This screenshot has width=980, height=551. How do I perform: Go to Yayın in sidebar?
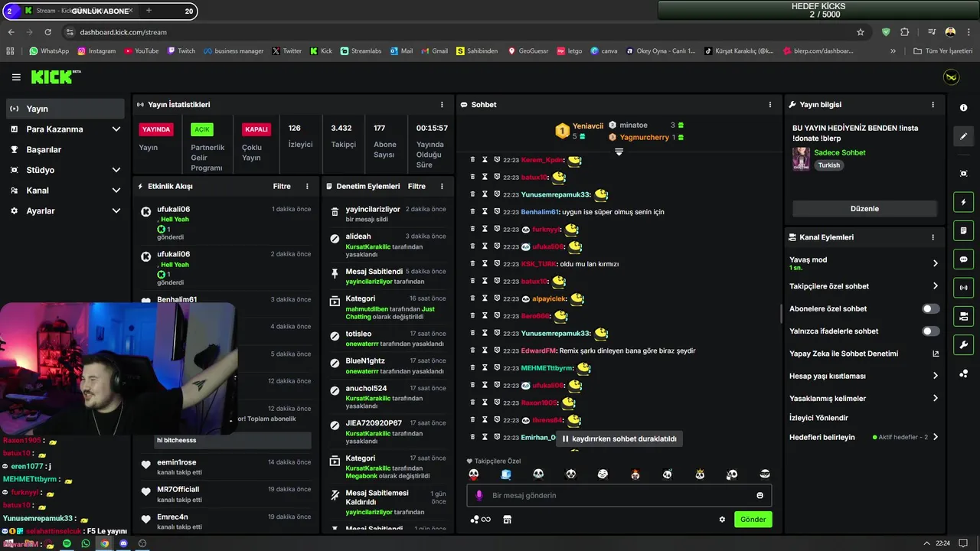(x=65, y=109)
